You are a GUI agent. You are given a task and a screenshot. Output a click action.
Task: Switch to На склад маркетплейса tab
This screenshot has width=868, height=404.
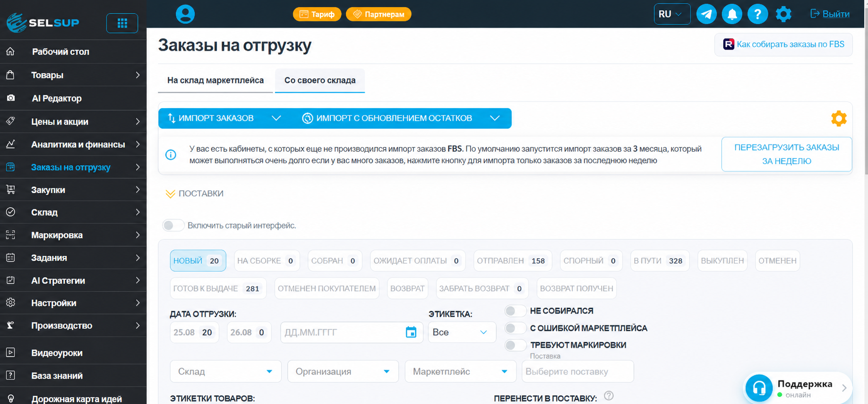215,80
